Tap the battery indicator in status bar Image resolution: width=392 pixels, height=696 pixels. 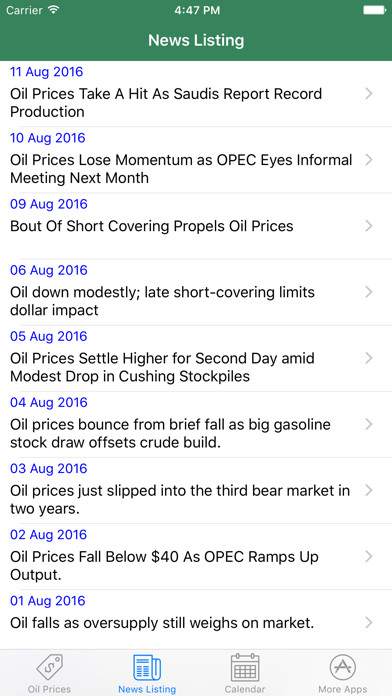point(374,10)
